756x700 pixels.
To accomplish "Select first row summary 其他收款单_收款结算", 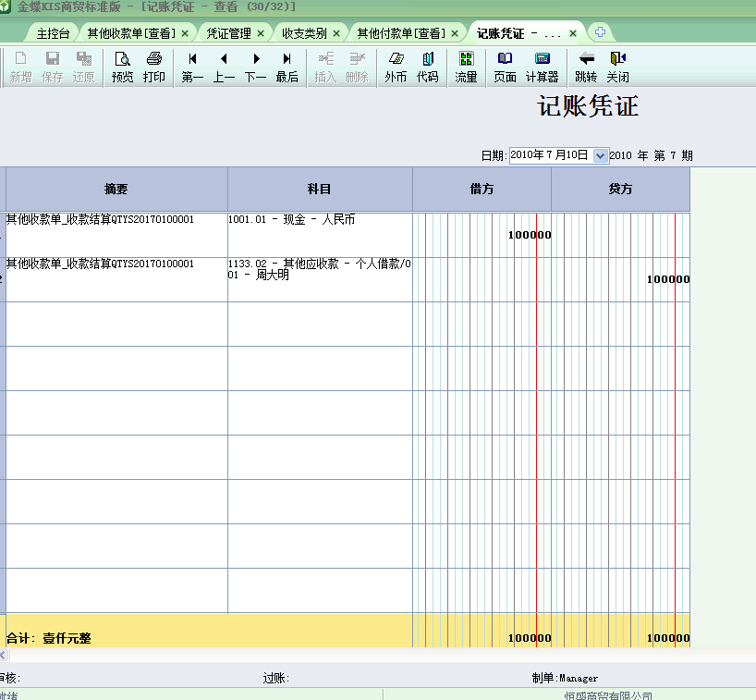I will pos(116,235).
